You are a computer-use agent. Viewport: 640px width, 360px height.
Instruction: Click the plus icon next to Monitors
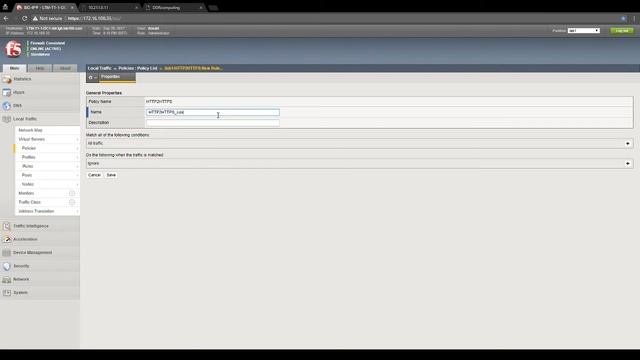point(72,193)
